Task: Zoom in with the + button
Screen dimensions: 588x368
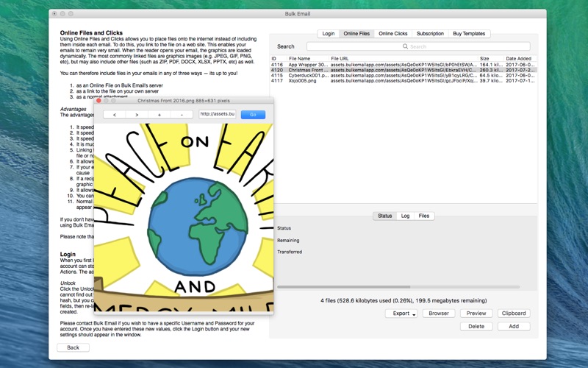Action: [159, 115]
